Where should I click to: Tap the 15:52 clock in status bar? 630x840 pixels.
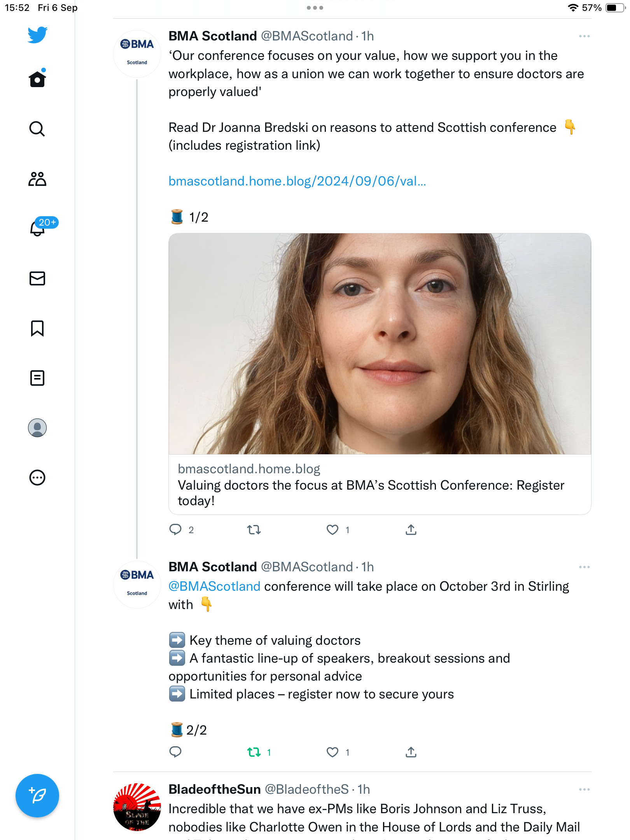pos(17,8)
